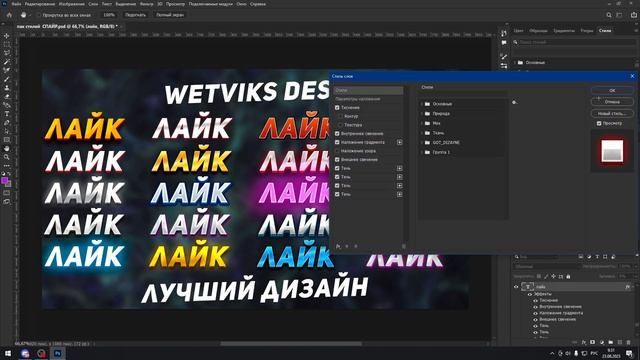Open the gear menu in styles list
This screenshot has height=360, width=640.
coord(515,102)
